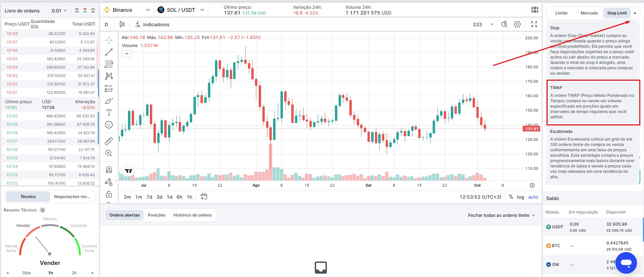The image size is (644, 277).
Task: Select the trend line drawing tool
Action: [109, 52]
